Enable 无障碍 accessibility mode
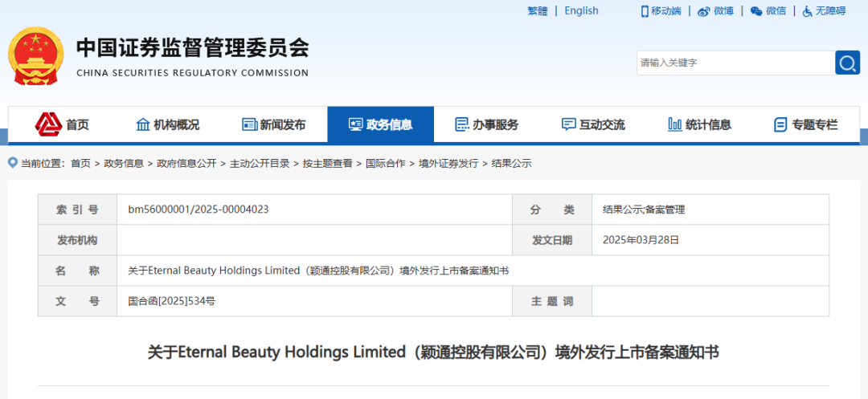Image resolution: width=868 pixels, height=399 pixels. tap(808, 11)
